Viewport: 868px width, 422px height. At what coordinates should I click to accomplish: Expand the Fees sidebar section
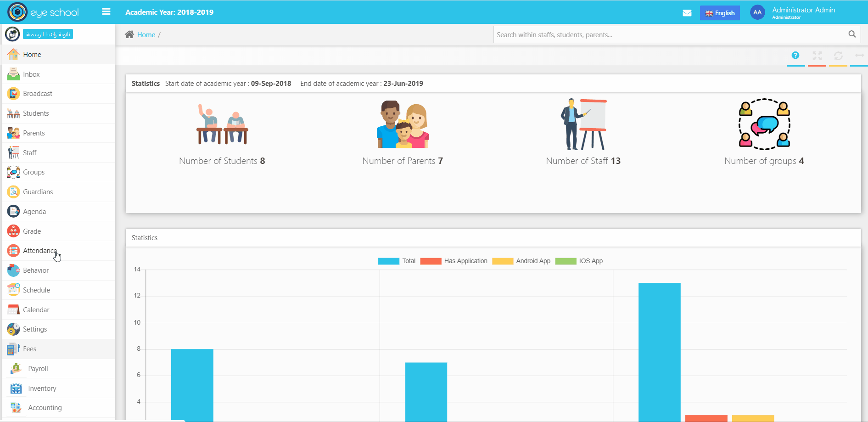[x=59, y=349]
